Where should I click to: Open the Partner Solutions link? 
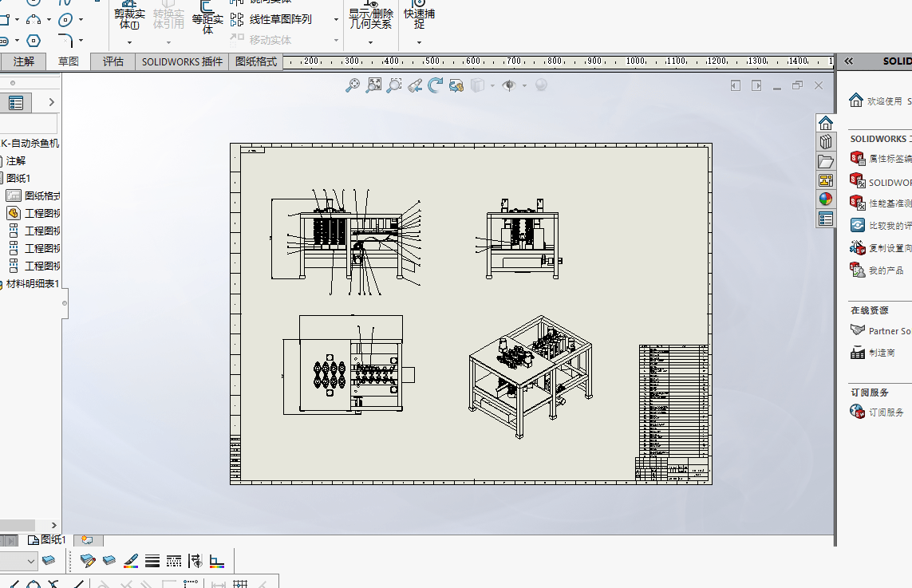click(881, 330)
